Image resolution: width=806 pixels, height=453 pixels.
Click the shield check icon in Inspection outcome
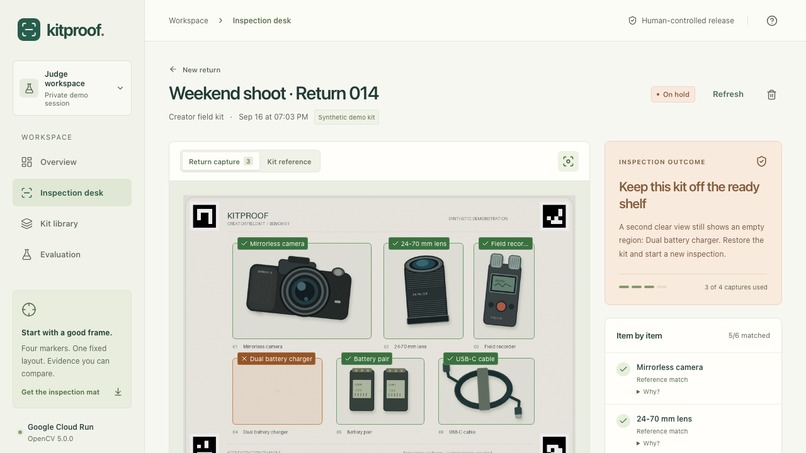point(761,161)
